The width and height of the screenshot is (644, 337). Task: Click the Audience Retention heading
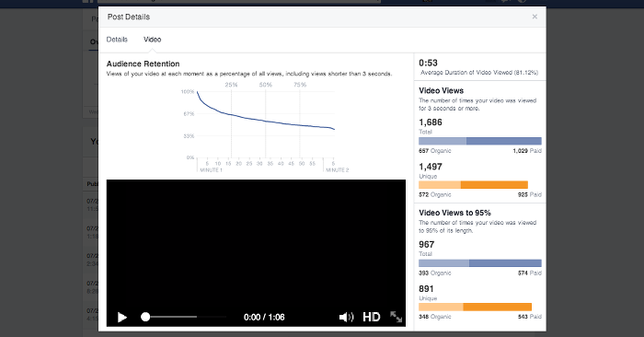click(x=143, y=64)
